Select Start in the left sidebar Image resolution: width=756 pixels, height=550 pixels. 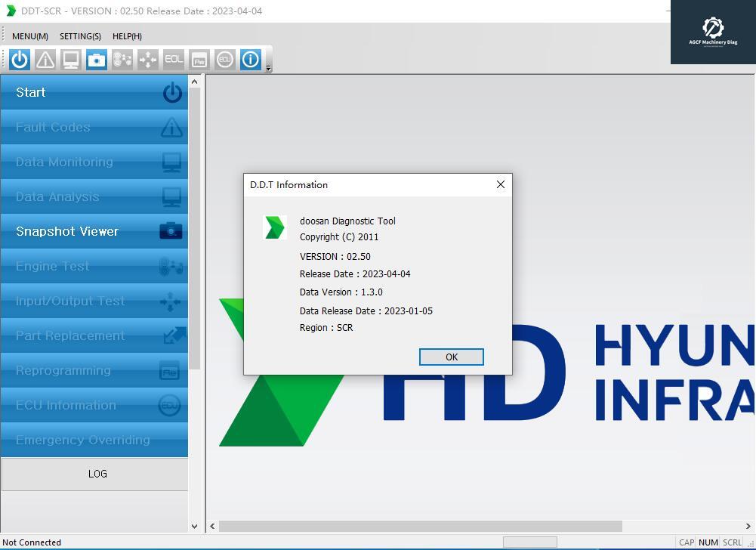coord(94,92)
